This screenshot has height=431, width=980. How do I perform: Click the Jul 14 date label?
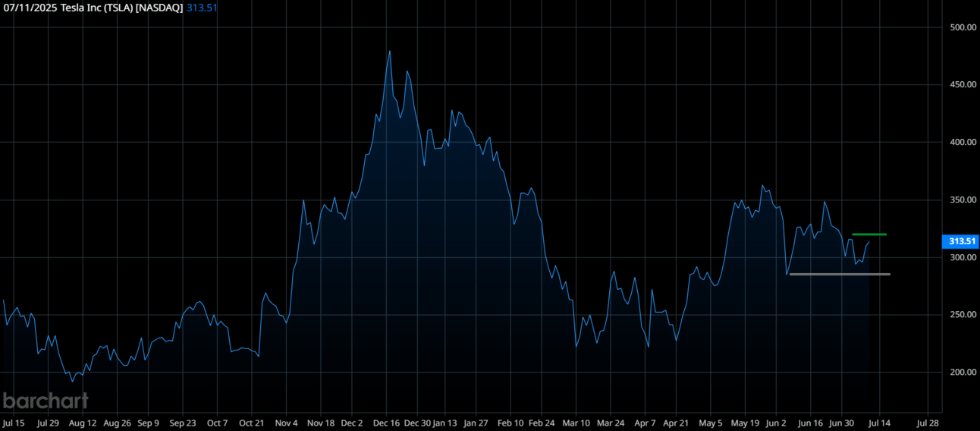(x=880, y=423)
